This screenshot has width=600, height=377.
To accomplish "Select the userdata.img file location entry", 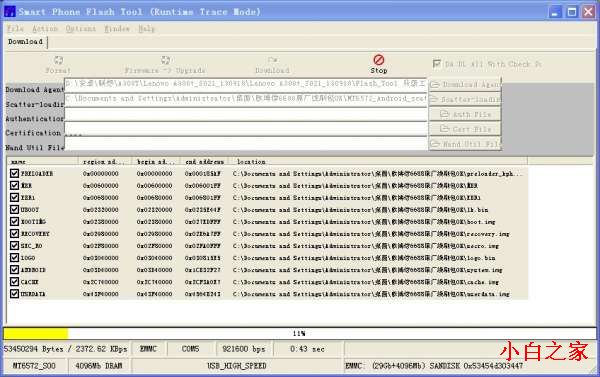I will [x=371, y=294].
